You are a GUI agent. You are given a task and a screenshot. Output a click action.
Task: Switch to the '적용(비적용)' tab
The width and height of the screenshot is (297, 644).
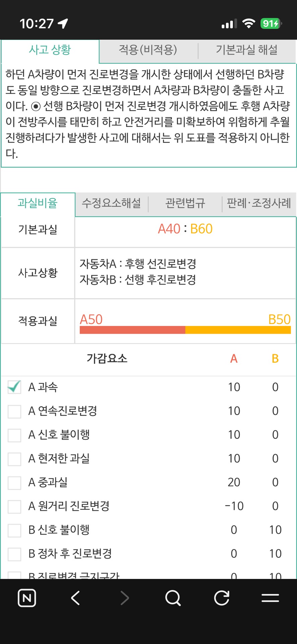[x=148, y=50]
